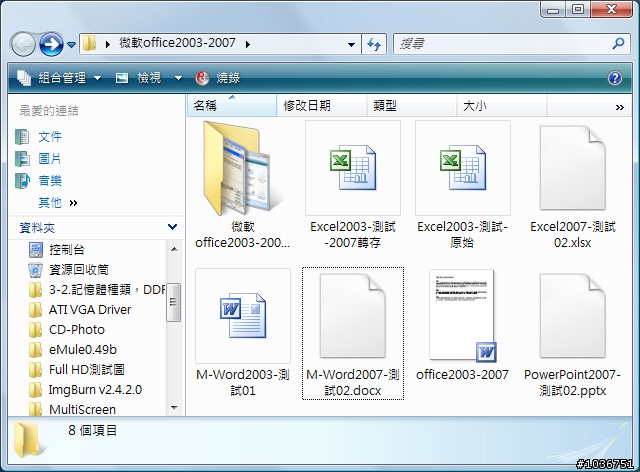
Task: Go forward with the blue Forward arrow
Action: pyautogui.click(x=51, y=44)
